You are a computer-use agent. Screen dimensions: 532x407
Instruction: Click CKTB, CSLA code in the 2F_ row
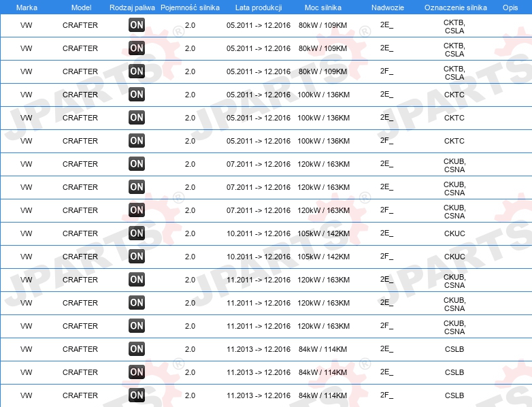click(454, 73)
